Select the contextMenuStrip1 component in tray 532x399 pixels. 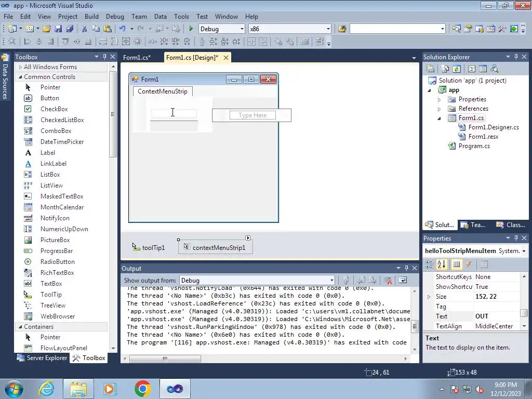[215, 247]
